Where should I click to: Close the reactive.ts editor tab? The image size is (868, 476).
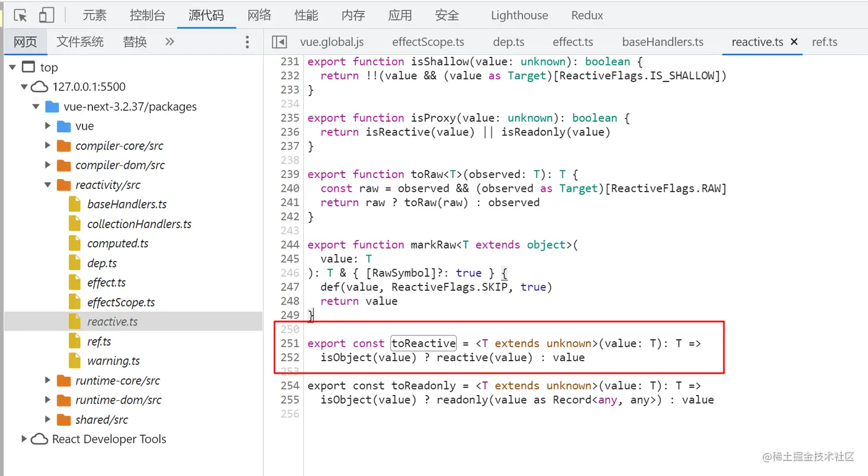[x=794, y=41]
